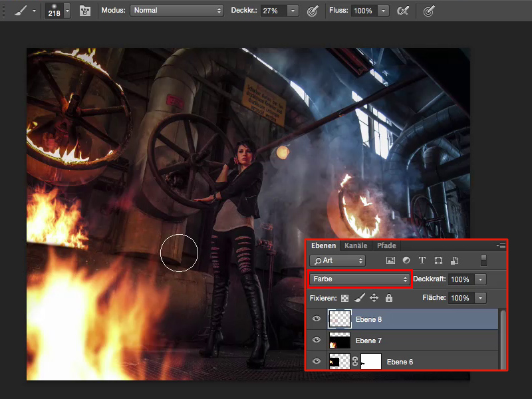This screenshot has width=532, height=399.
Task: Open the Farbe blend mode dropdown
Action: (360, 279)
